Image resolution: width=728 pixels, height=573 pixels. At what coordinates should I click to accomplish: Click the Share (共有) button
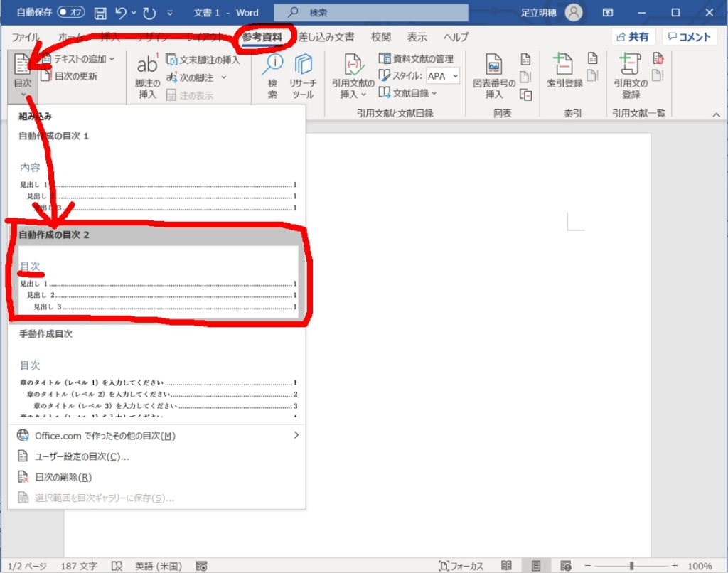tap(633, 37)
